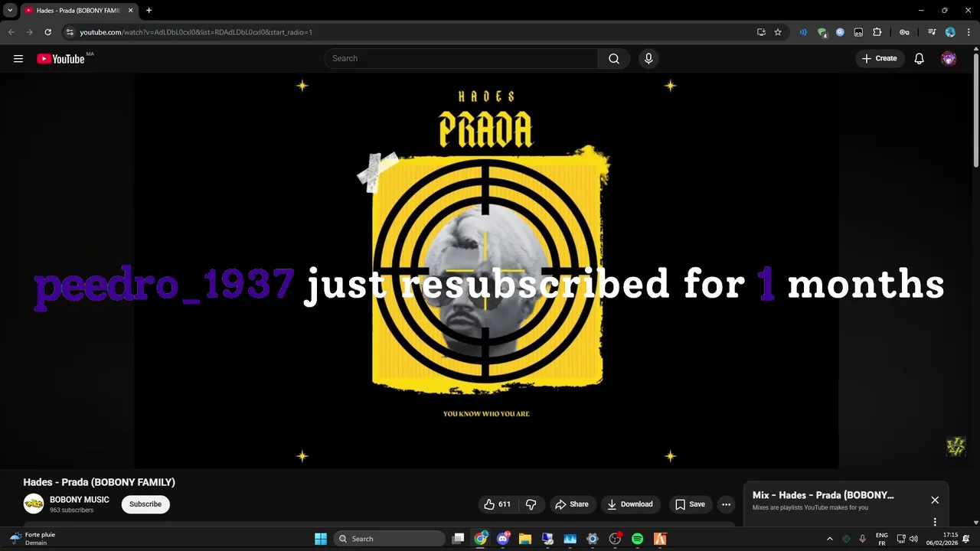Click the blue sound waves extension icon
This screenshot has width=980, height=551.
(803, 32)
